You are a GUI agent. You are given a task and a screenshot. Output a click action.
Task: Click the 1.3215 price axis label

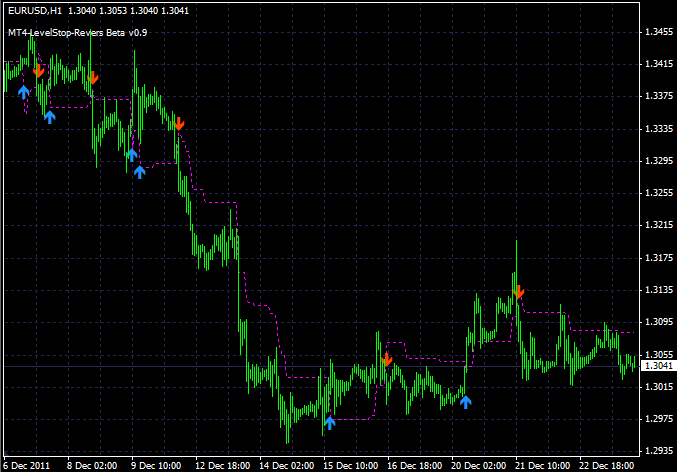point(659,225)
